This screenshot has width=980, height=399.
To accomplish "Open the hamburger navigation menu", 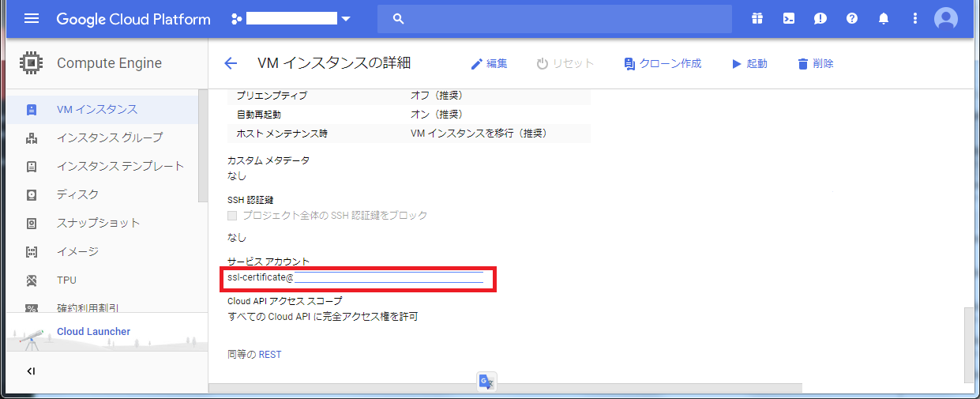I will pyautogui.click(x=32, y=18).
